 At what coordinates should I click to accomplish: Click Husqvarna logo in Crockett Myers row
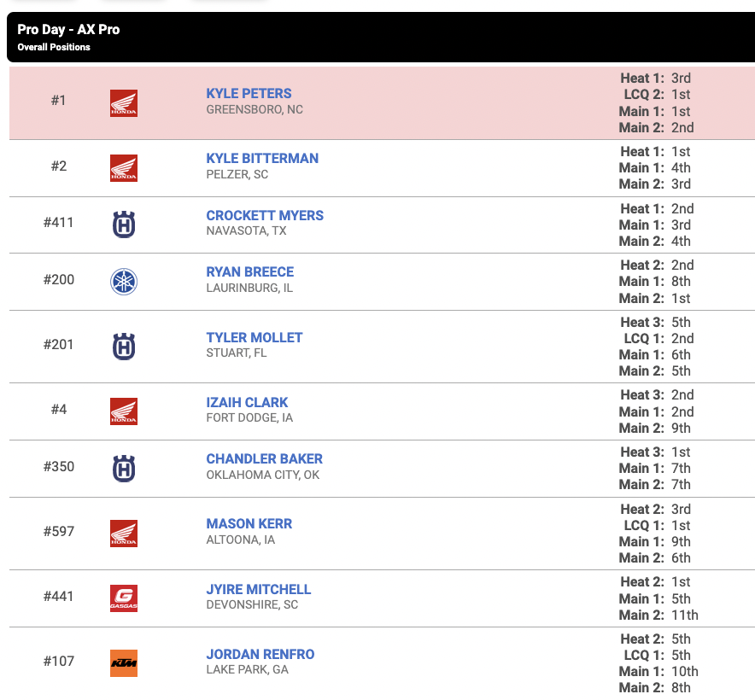(x=124, y=225)
